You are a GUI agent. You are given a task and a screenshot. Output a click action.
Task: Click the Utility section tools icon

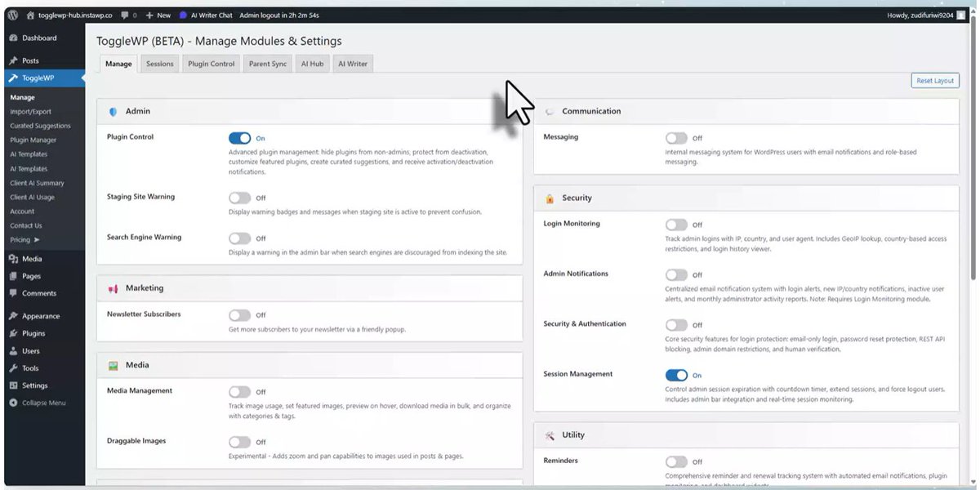[550, 435]
